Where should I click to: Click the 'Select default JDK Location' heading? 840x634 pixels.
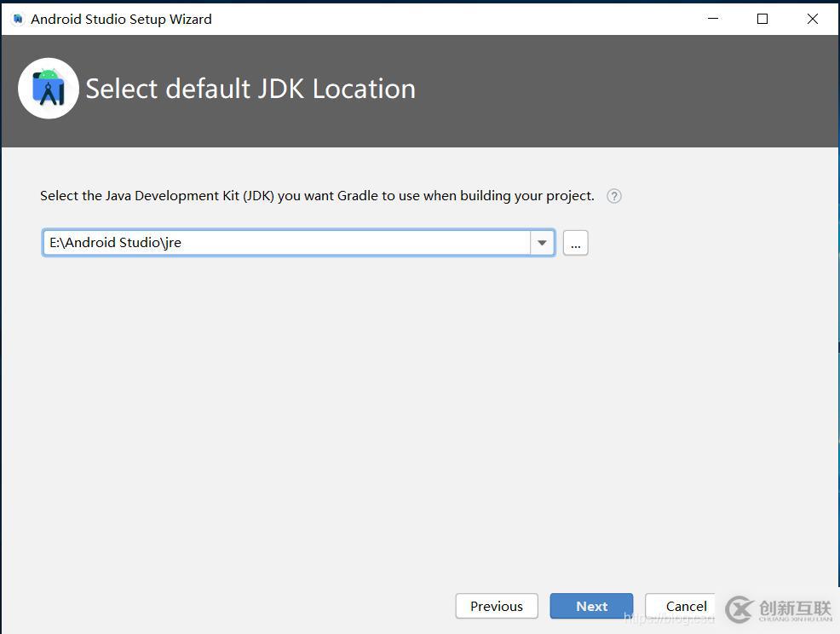[x=250, y=89]
